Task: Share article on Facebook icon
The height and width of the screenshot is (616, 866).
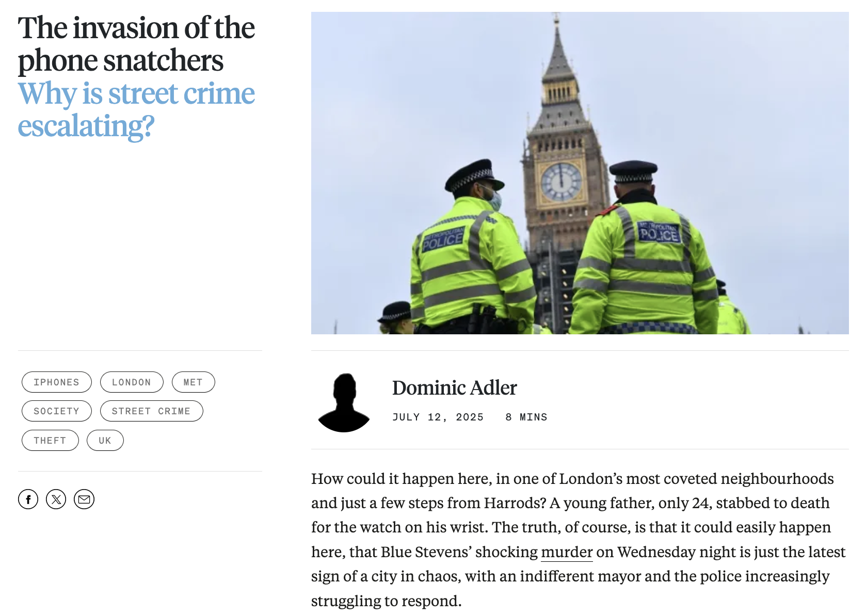Action: (x=28, y=499)
